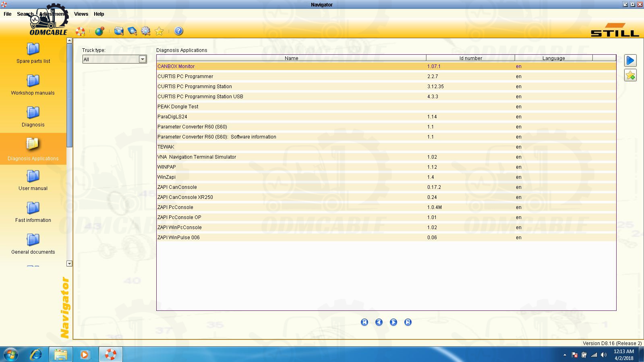The height and width of the screenshot is (362, 644).
Task: Select the CURTIS PC Programmer row
Action: 386,77
